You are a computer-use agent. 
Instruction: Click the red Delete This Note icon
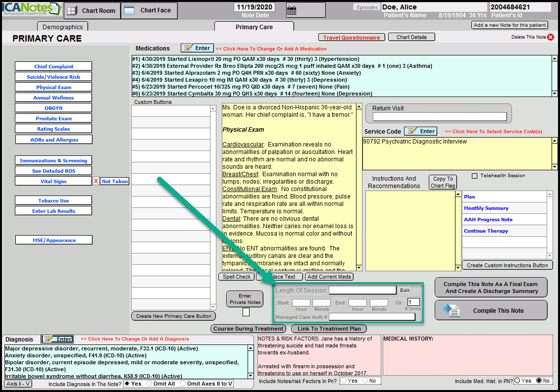(x=551, y=37)
